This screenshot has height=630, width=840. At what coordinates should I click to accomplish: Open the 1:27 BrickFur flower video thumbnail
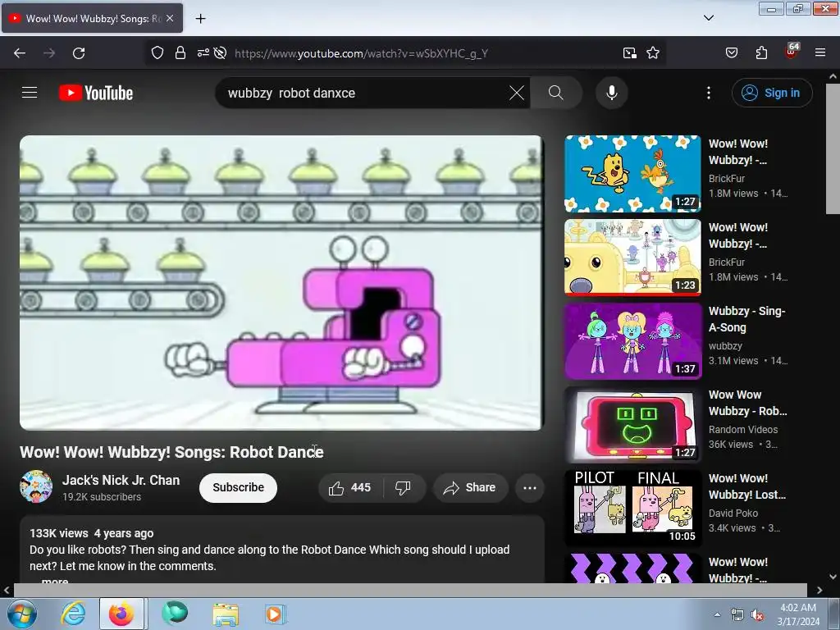(632, 173)
